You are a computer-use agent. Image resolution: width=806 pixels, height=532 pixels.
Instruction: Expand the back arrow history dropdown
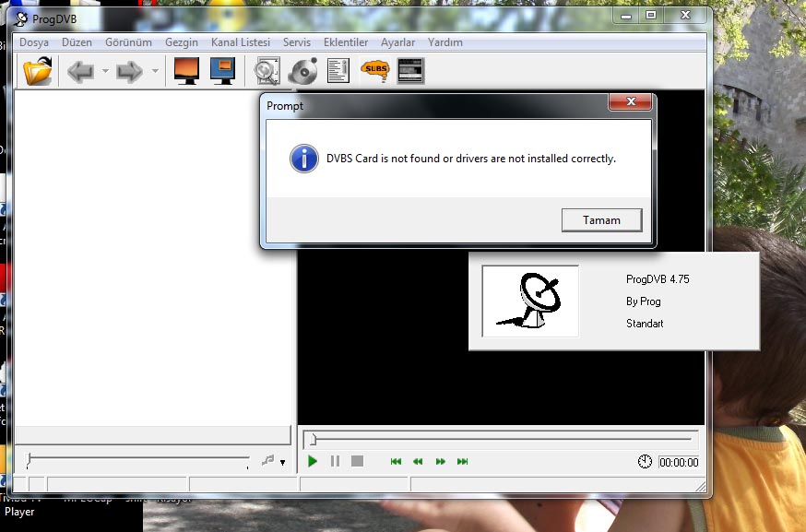click(x=105, y=71)
